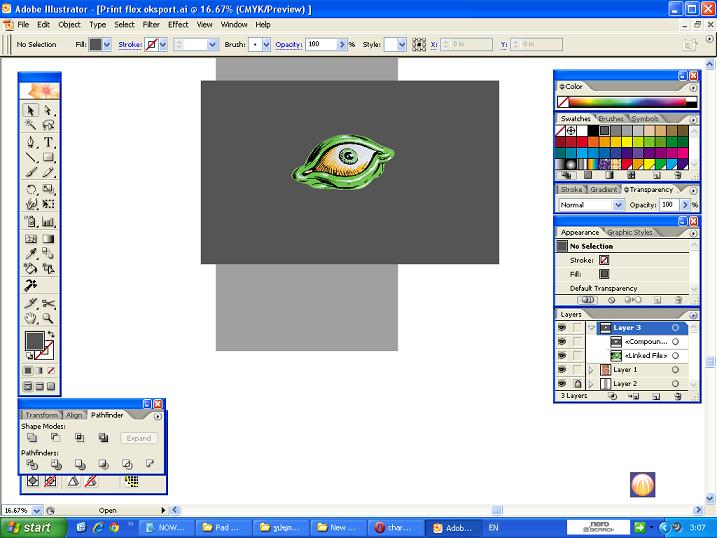717x538 pixels.
Task: Pick the black swatch in Swatches panel
Action: [593, 131]
